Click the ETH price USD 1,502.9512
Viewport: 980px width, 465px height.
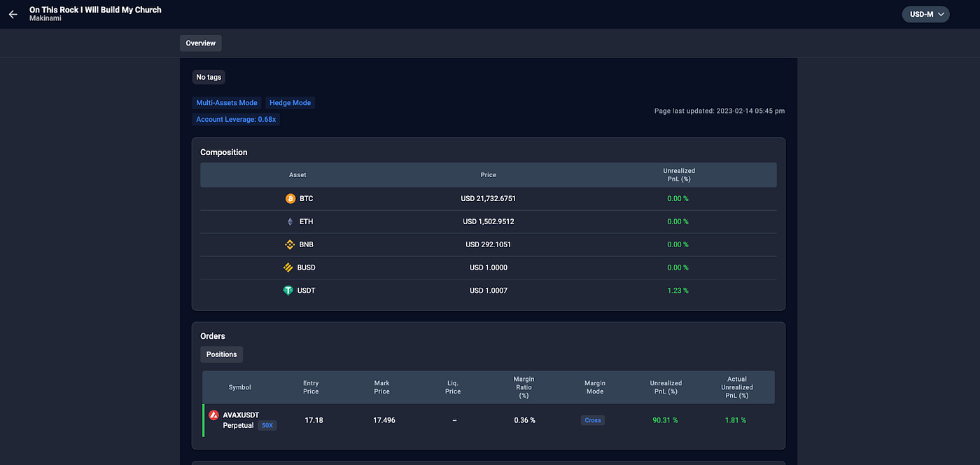[489, 222]
